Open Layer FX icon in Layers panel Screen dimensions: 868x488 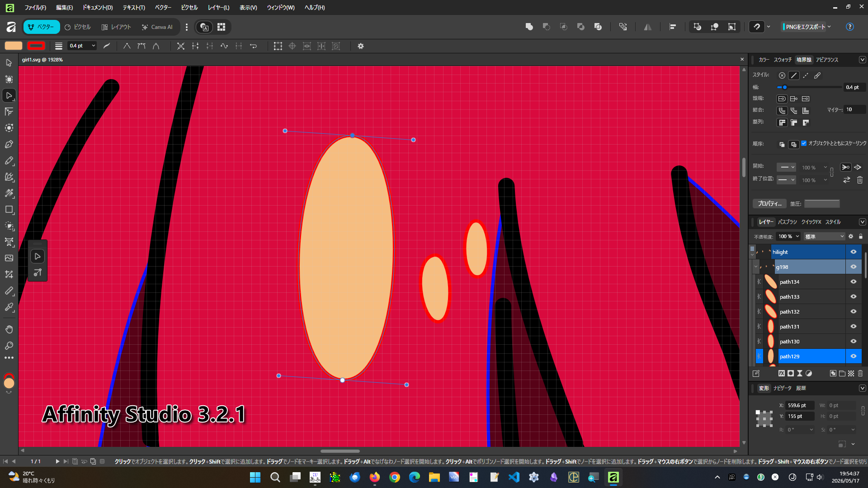coord(782,373)
